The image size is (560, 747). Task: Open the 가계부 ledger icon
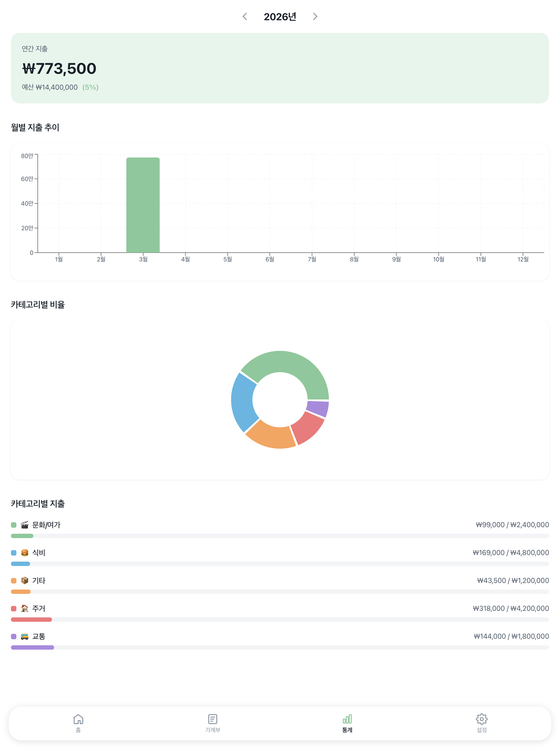[212, 719]
